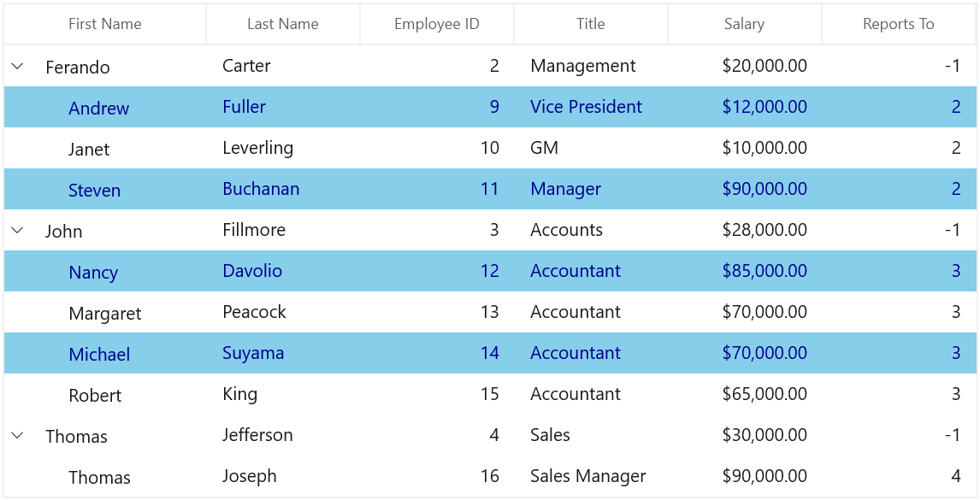Select the Thomas Joseph row

coord(490,476)
